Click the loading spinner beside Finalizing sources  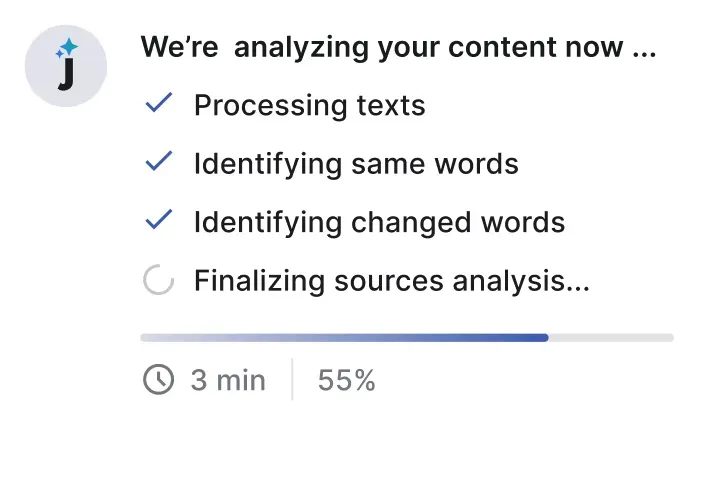(158, 279)
